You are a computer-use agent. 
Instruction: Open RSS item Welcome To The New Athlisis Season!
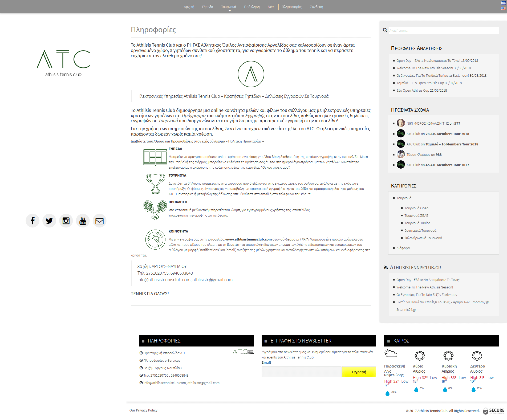pos(425,287)
